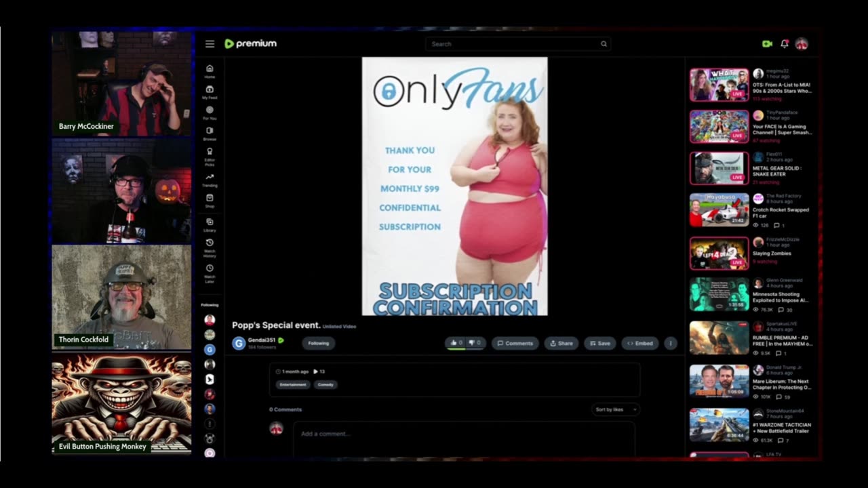This screenshot has width=868, height=488.
Task: Click the Thorin Cockfold webcam panel
Action: [x=122, y=297]
